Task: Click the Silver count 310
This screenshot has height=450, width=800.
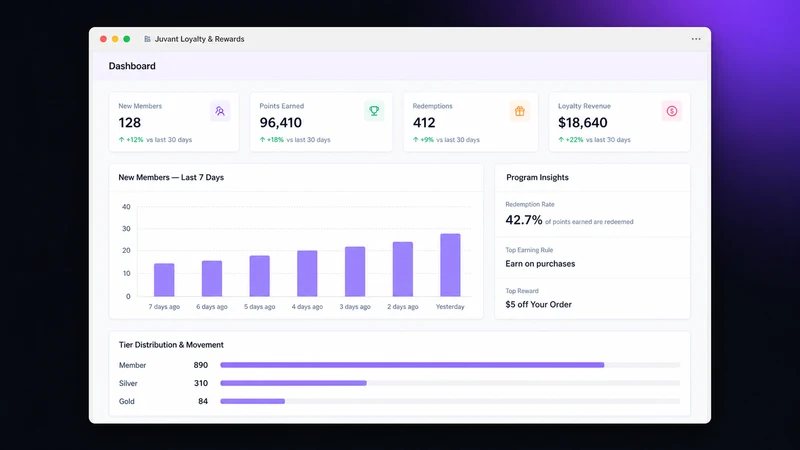Action: click(201, 383)
